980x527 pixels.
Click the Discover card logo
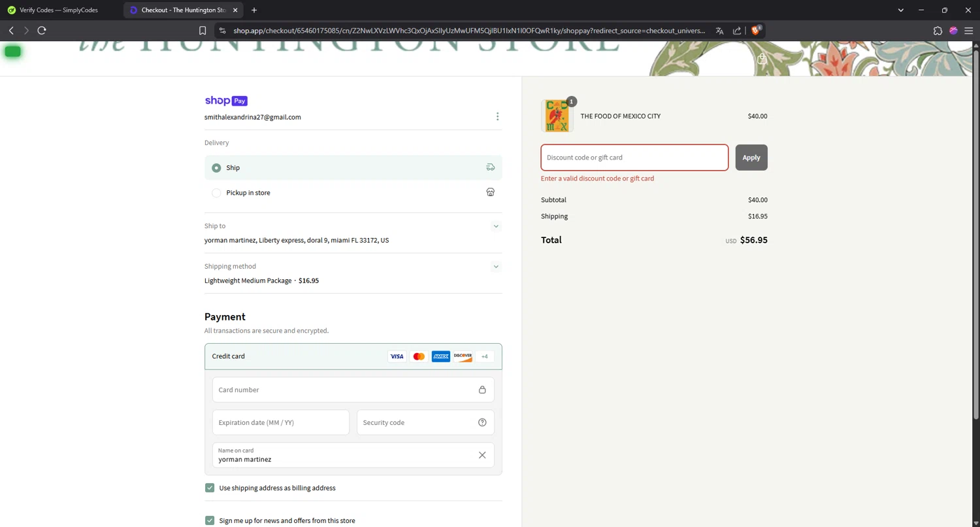[x=463, y=356]
